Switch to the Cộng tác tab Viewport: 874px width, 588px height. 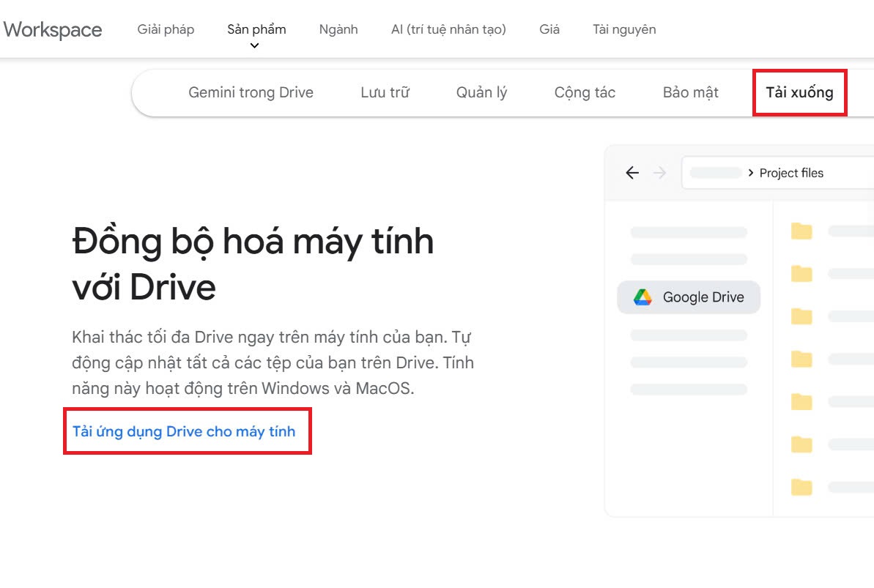585,92
